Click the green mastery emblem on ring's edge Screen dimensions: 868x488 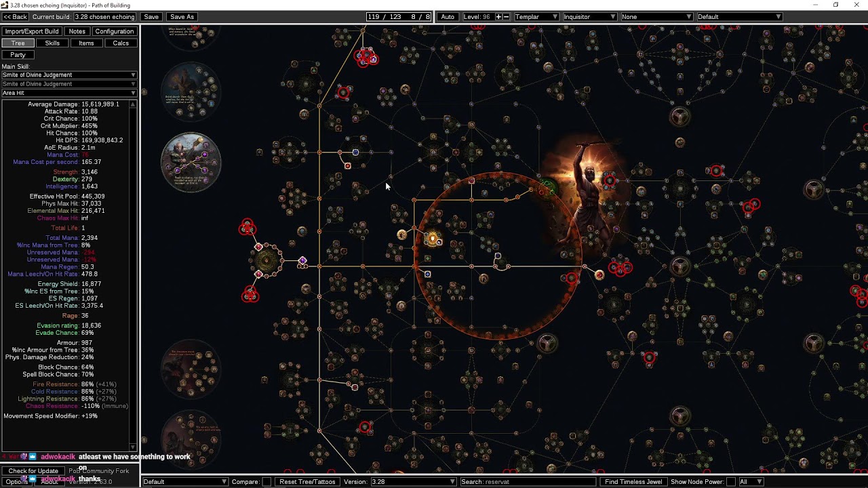pyautogui.click(x=548, y=188)
